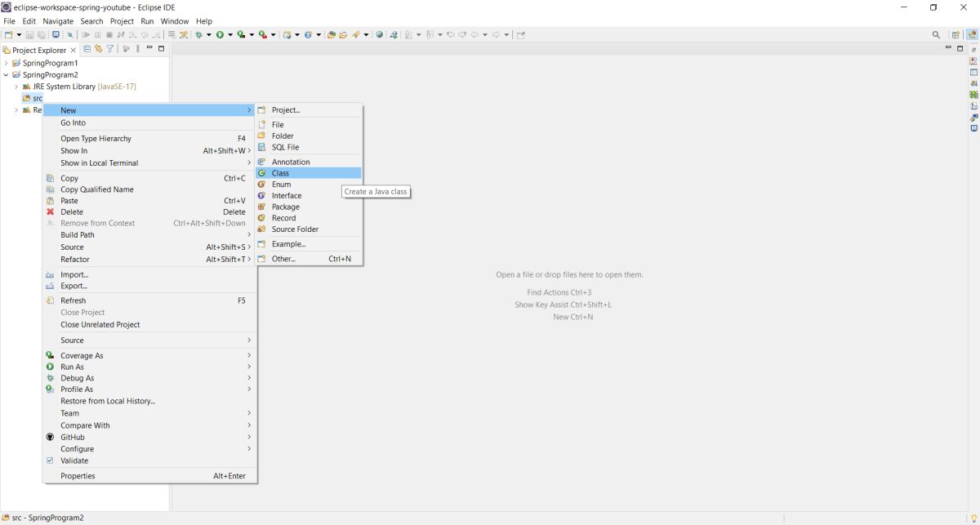Open the Project Explorer filter funnel icon
This screenshot has height=525, width=980.
point(110,49)
